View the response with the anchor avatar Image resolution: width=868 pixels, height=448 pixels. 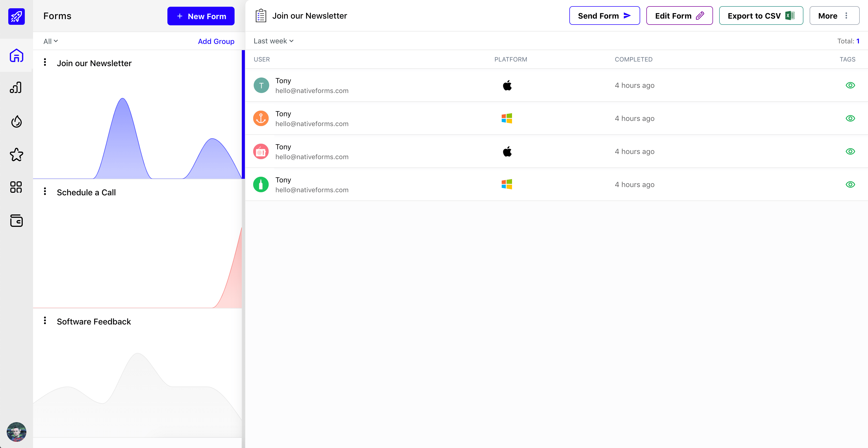(850, 118)
